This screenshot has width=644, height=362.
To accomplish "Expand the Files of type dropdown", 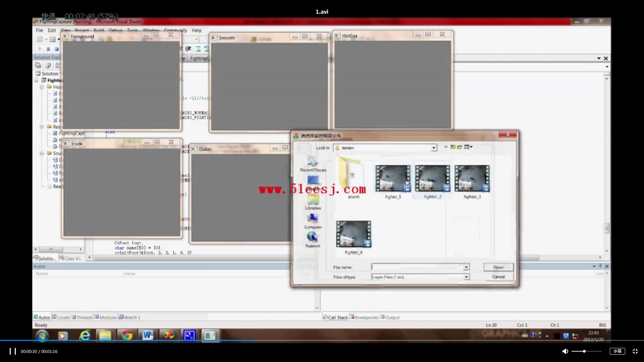I will pyautogui.click(x=466, y=277).
